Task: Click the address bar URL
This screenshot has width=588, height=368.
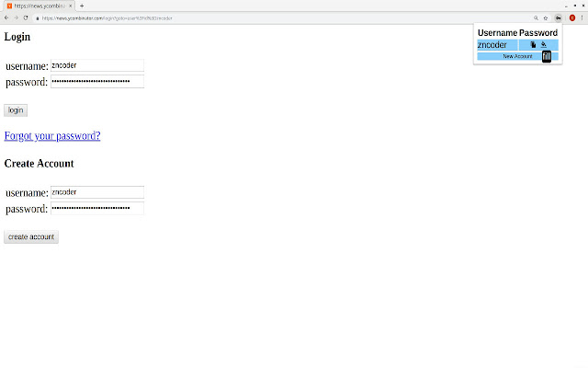Action: 107,18
